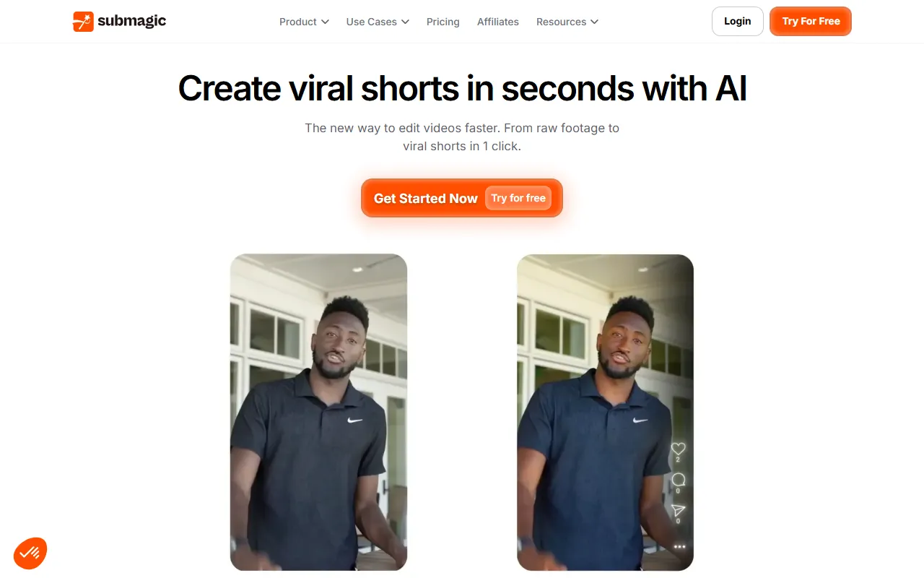Viewport: 924px width, 578px height.
Task: Click the main headline about viral shorts
Action: (462, 88)
